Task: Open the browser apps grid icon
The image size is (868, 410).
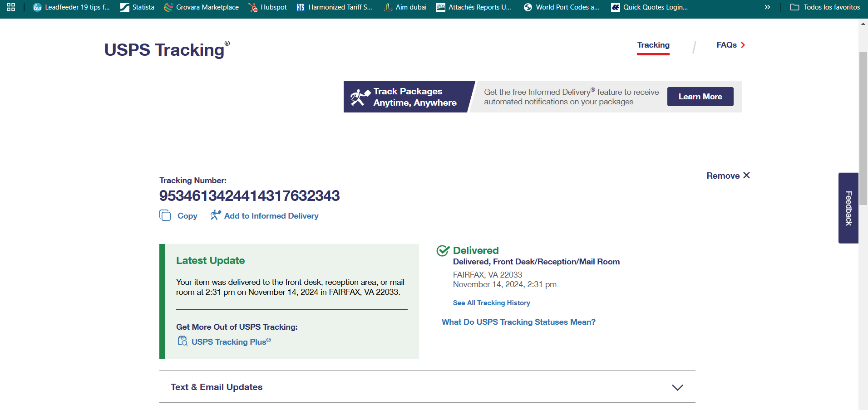Action: pos(11,7)
